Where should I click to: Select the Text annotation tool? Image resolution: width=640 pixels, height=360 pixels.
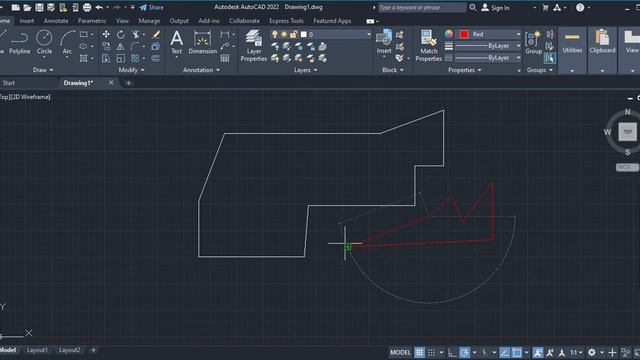pos(176,42)
